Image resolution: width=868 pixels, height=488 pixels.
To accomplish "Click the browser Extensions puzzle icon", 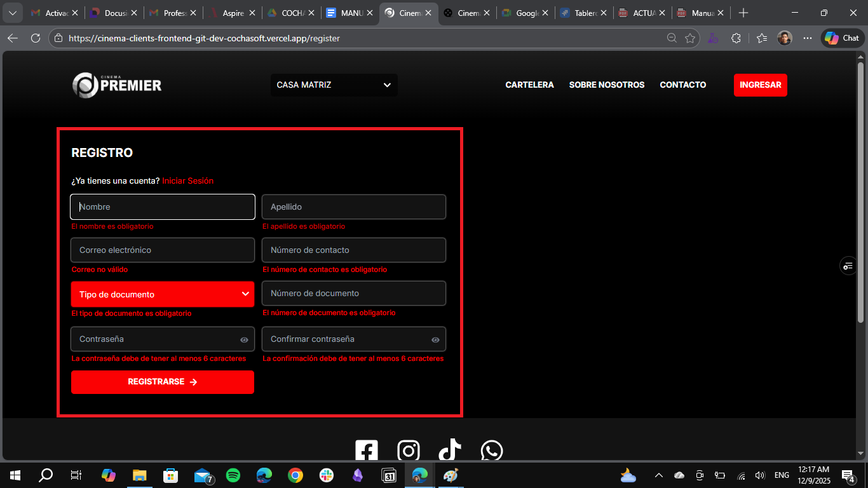I will click(736, 38).
